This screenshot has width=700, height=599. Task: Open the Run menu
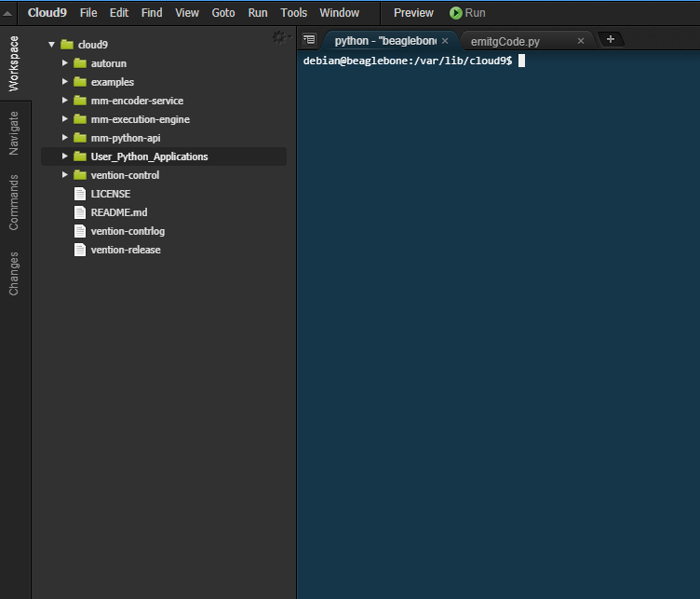coord(258,13)
